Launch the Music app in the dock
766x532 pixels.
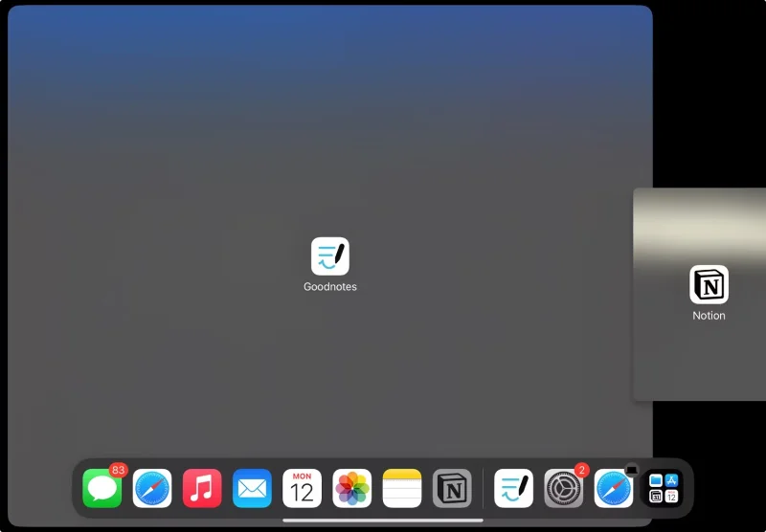coord(202,488)
